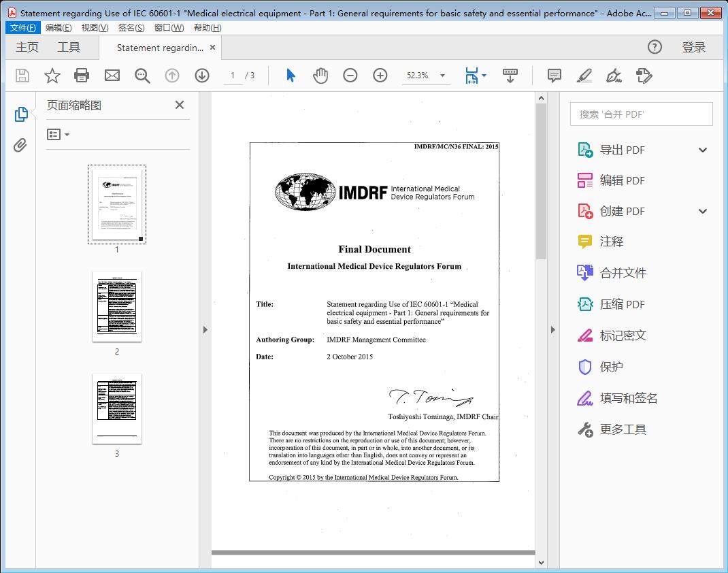Screen dimensions: 728x573
Task: Open 窗口(W) menu
Action: point(169,28)
